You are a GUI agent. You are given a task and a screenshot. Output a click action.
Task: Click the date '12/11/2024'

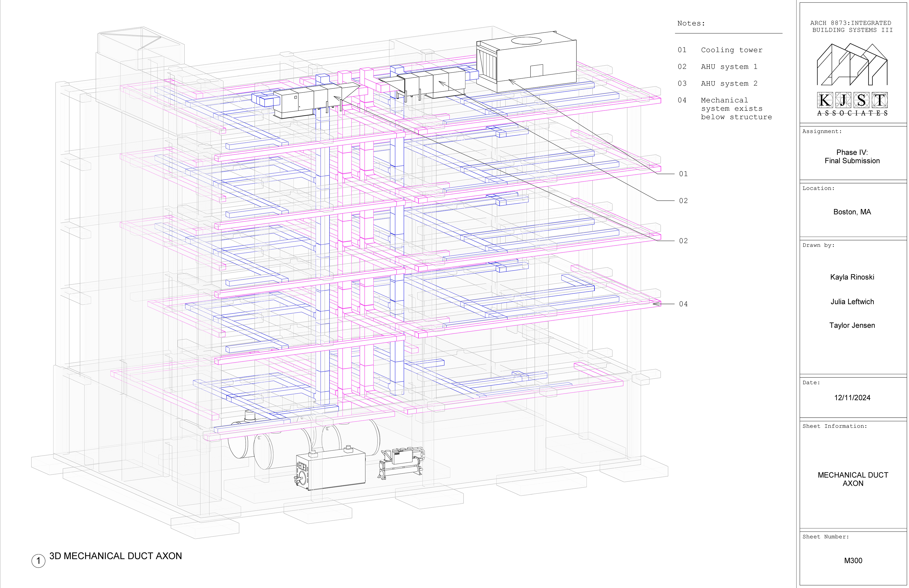pyautogui.click(x=852, y=398)
